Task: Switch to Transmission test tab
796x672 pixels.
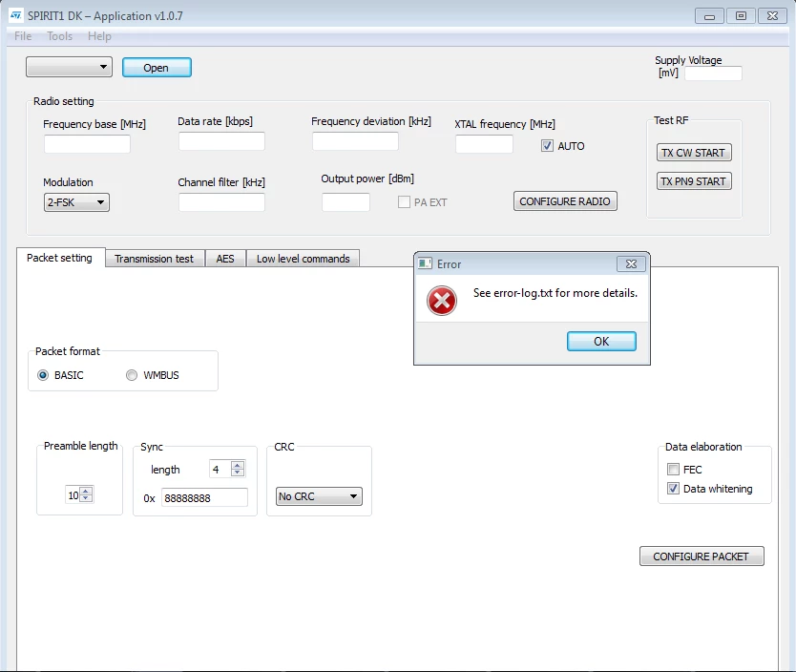Action: click(x=155, y=259)
